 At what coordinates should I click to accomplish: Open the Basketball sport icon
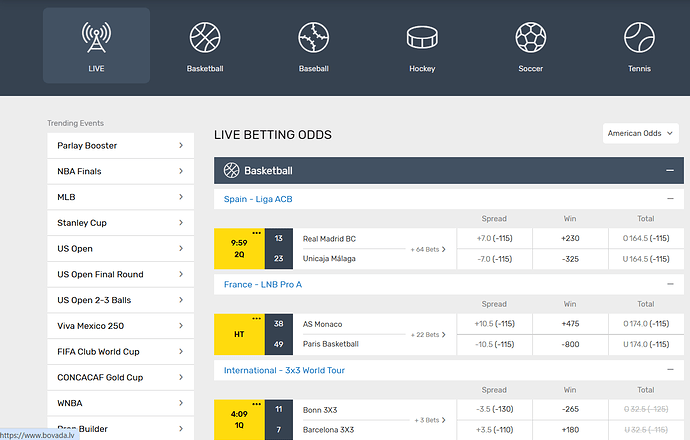205,38
